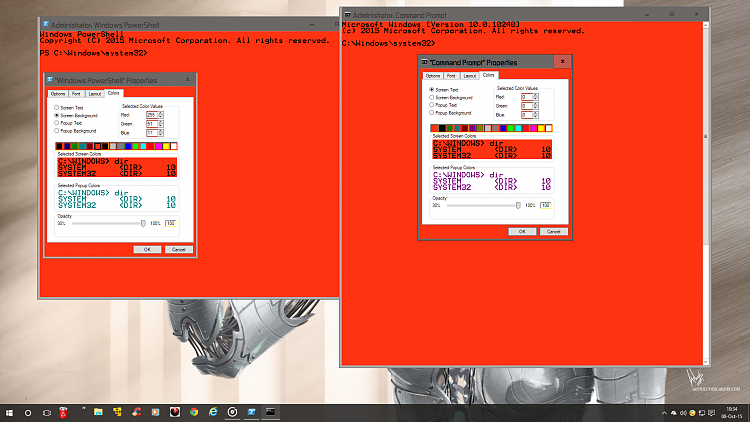750x422 pixels.
Task: Open Options tab in Command Prompt Properties
Action: (x=433, y=76)
